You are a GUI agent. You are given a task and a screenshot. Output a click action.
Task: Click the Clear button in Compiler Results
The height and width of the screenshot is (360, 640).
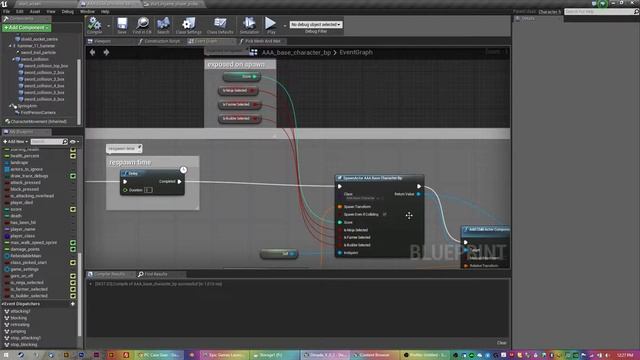point(502,343)
